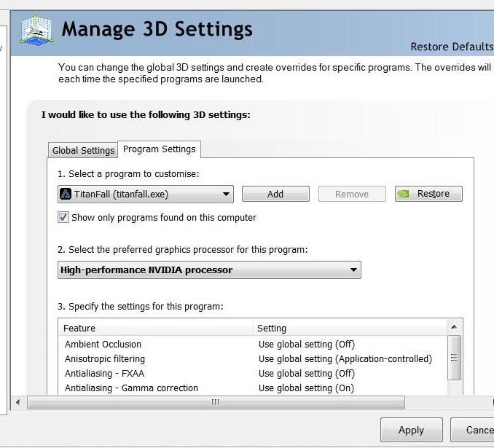Click the horizontal scrollbar thumb

point(216,402)
